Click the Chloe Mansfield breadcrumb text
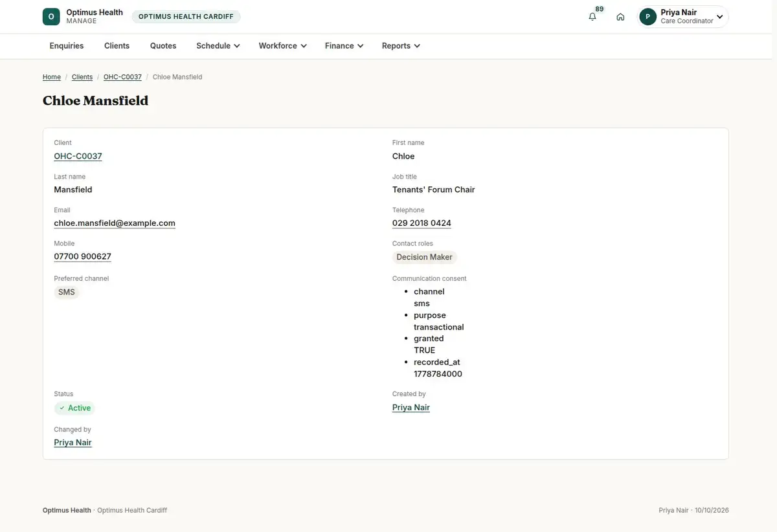Image resolution: width=777 pixels, height=532 pixels. [x=177, y=77]
